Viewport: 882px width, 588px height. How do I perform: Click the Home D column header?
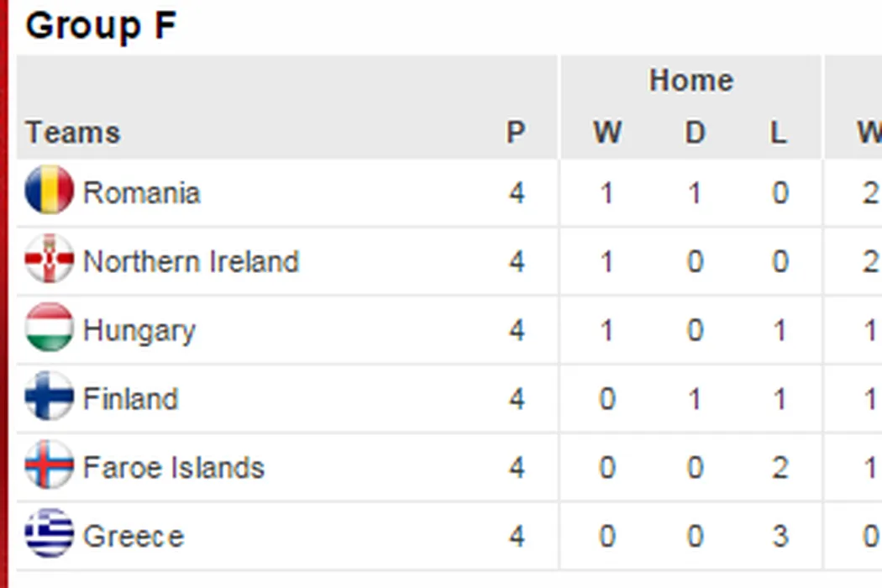[x=695, y=133]
